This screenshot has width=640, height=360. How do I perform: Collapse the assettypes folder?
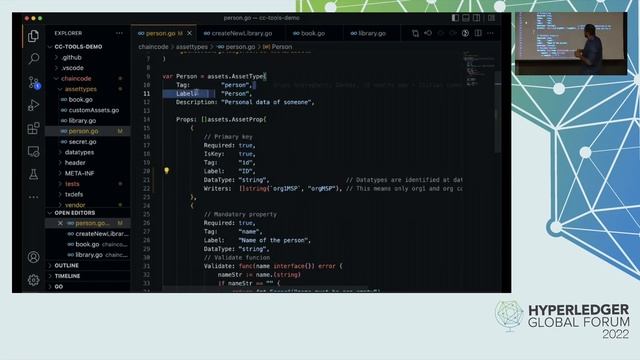80,89
